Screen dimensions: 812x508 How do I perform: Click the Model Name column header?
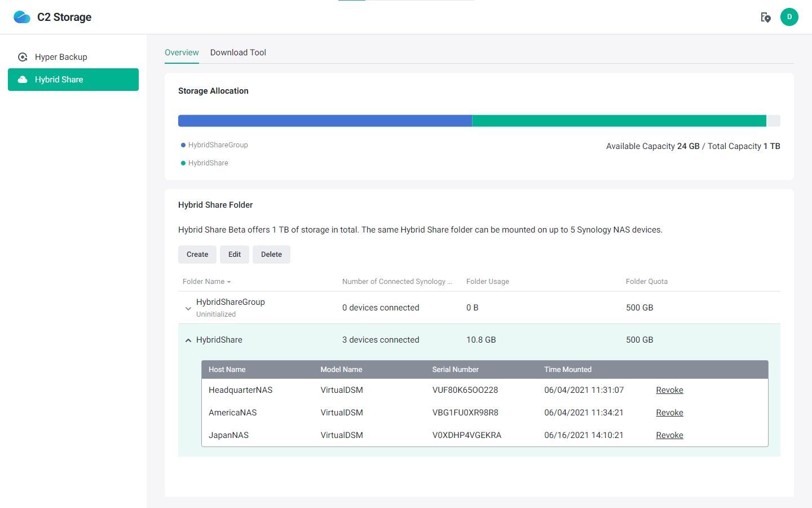[x=341, y=370]
